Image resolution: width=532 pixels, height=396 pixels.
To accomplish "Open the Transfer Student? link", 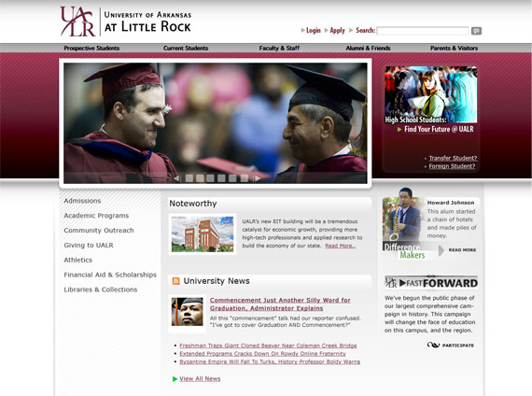I will pyautogui.click(x=453, y=158).
